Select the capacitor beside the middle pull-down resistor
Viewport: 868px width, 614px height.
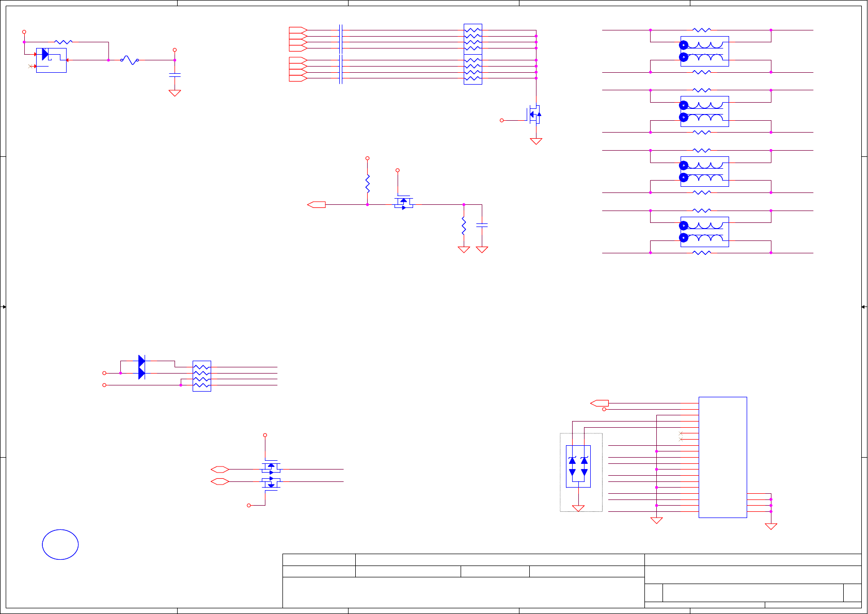pos(482,225)
